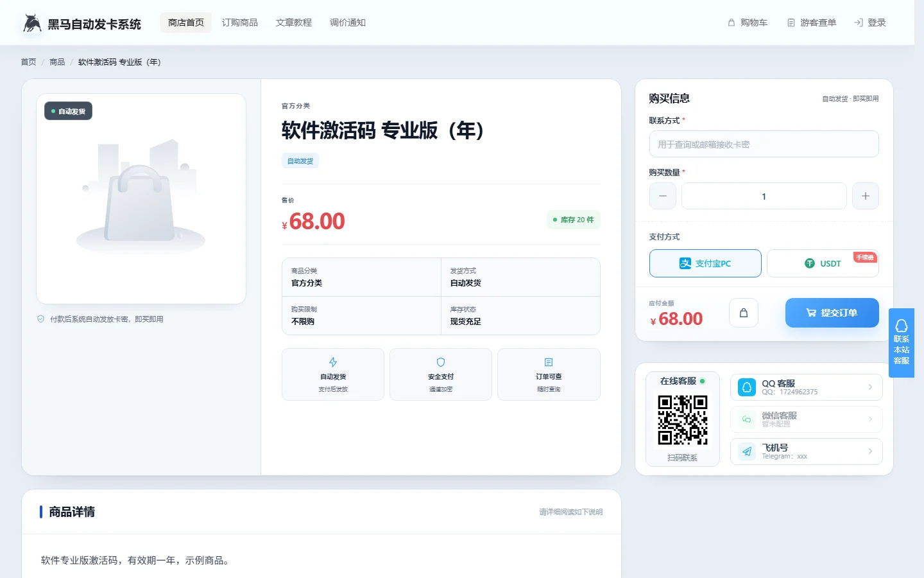This screenshot has width=924, height=578.
Task: Select USDT payment method
Action: [823, 263]
